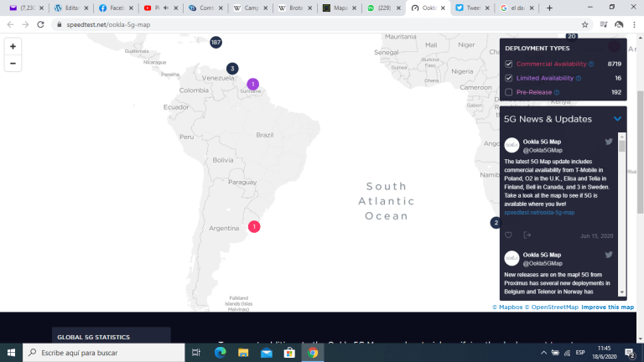Open Windows Start menu

click(x=11, y=353)
